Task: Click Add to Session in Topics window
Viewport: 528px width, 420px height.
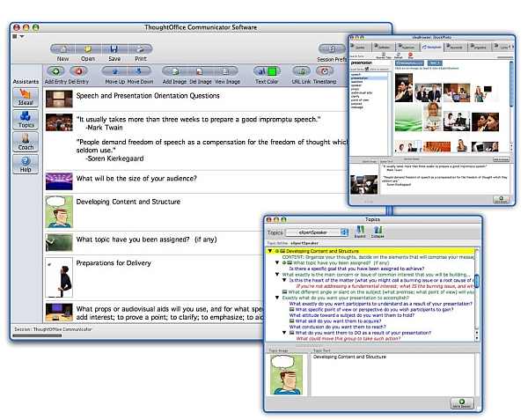Action: 462,403
